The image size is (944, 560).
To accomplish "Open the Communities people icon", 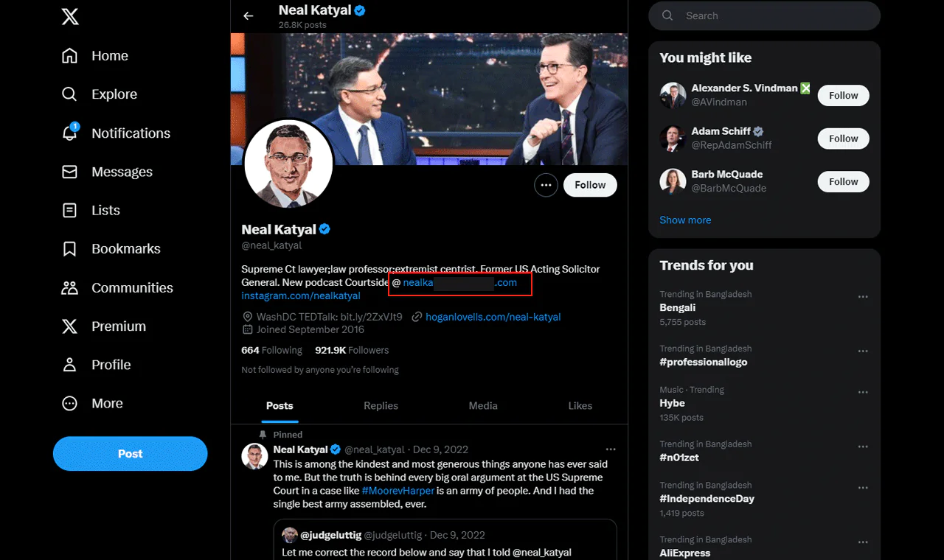I will pos(69,288).
